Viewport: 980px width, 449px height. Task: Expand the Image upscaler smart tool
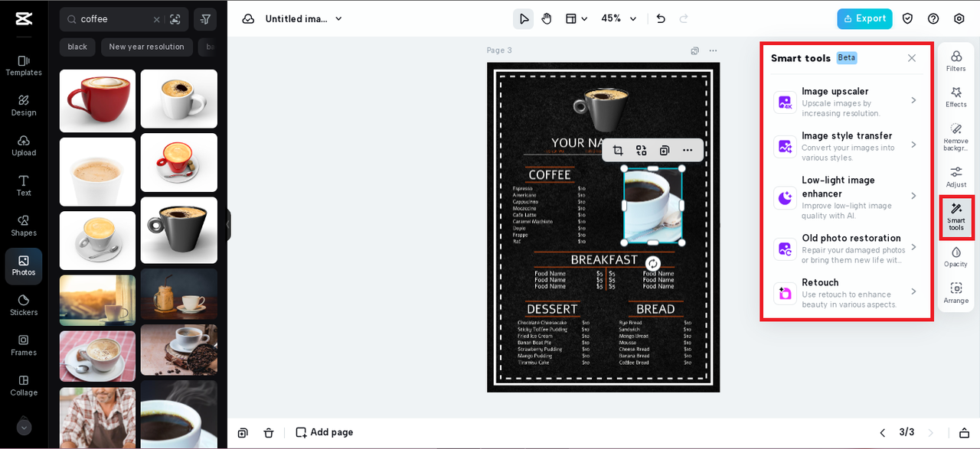click(x=912, y=102)
